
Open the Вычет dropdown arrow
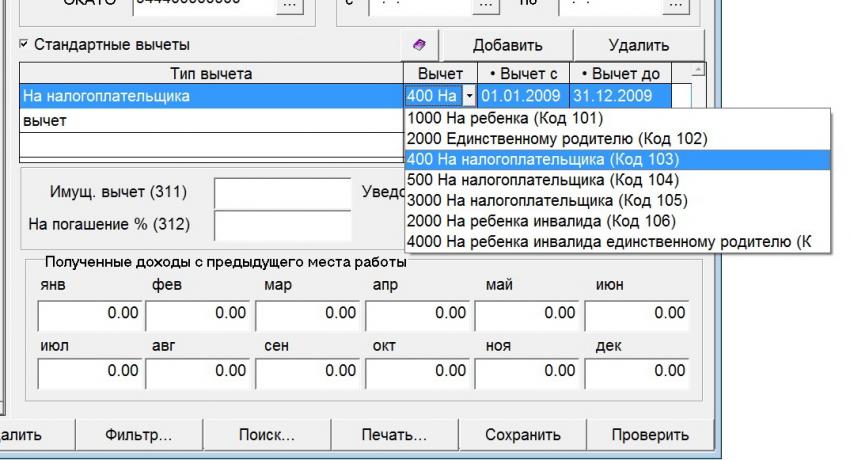pyautogui.click(x=470, y=96)
